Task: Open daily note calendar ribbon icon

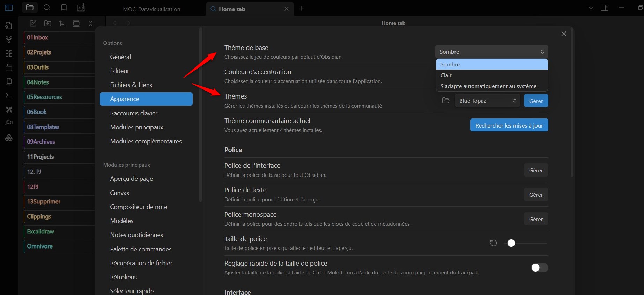Action: click(x=9, y=67)
